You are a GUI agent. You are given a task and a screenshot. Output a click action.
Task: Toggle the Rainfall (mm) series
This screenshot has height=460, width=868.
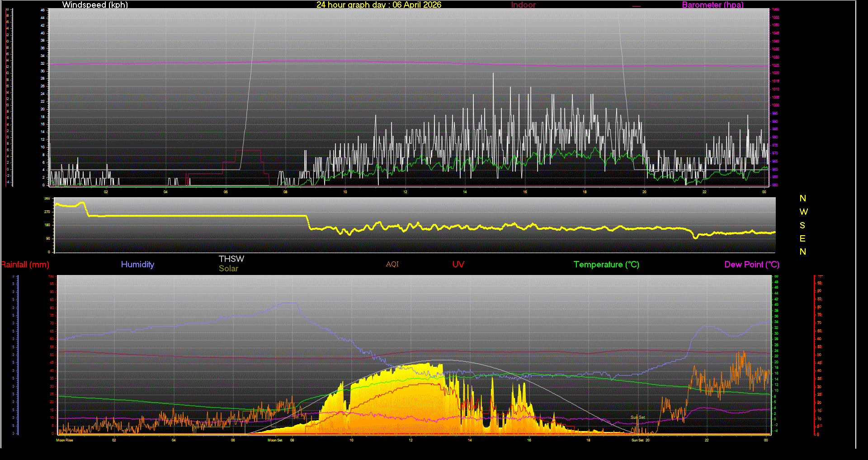click(x=25, y=265)
